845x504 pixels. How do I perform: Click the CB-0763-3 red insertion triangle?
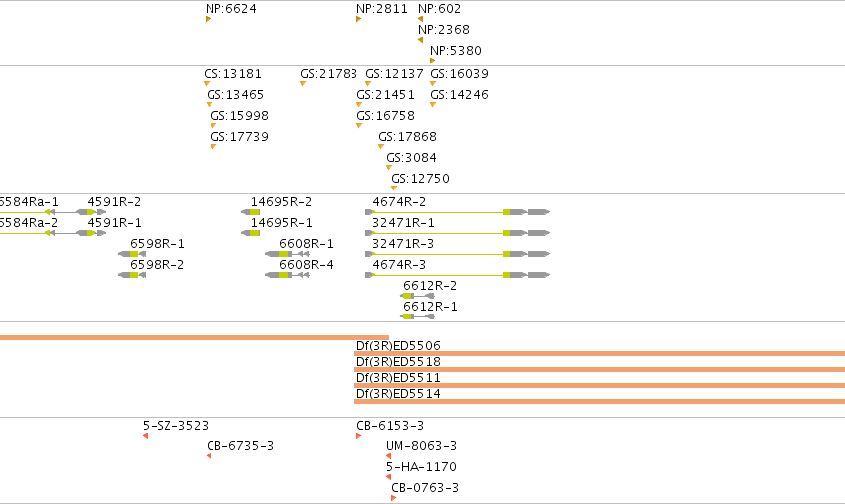(x=393, y=499)
